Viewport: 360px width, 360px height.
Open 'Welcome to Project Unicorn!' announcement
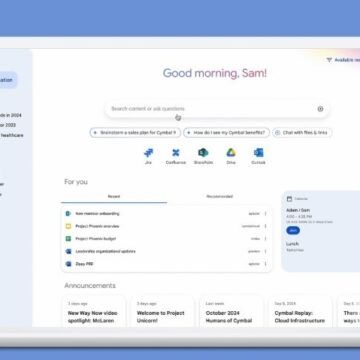point(162,311)
